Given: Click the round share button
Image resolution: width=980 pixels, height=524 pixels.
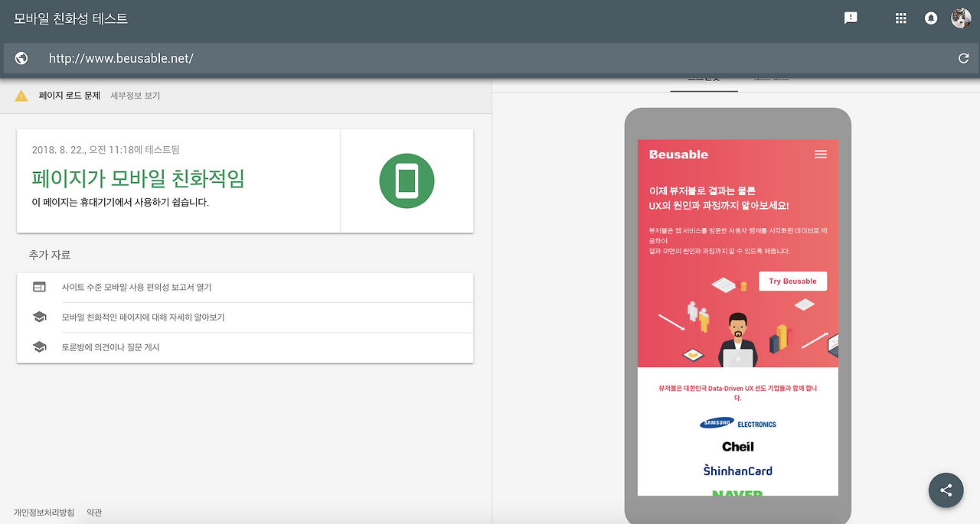Looking at the screenshot, I should [x=946, y=490].
